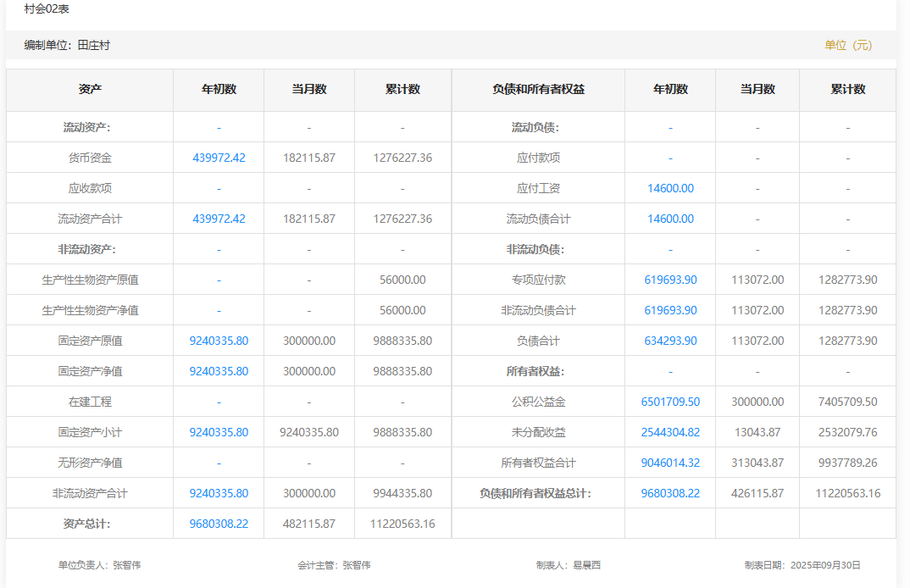Select the 资产 column header
Screen dimensions: 910x588
pos(90,89)
